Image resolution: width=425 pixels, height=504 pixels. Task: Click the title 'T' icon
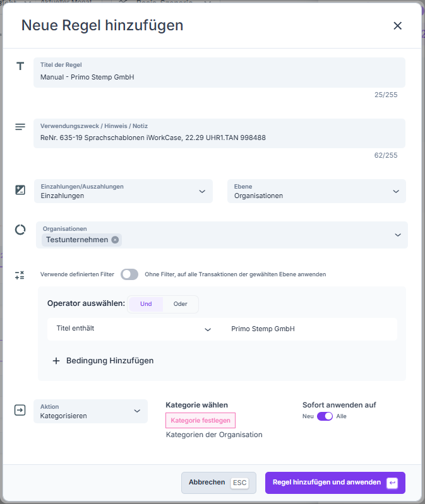(x=20, y=66)
